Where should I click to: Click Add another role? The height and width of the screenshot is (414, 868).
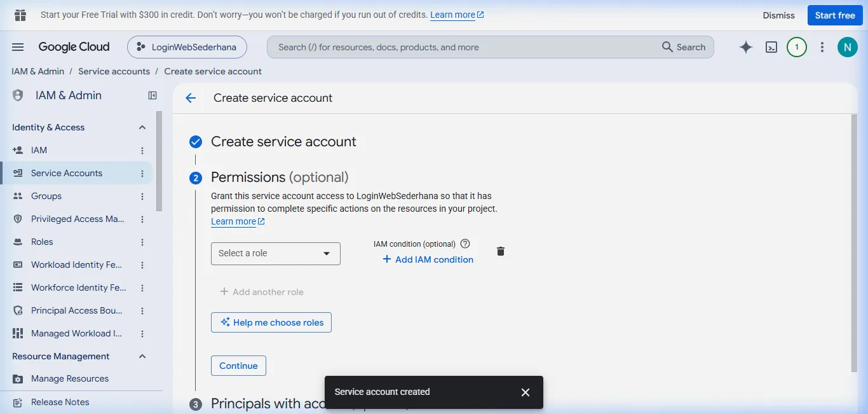(261, 292)
